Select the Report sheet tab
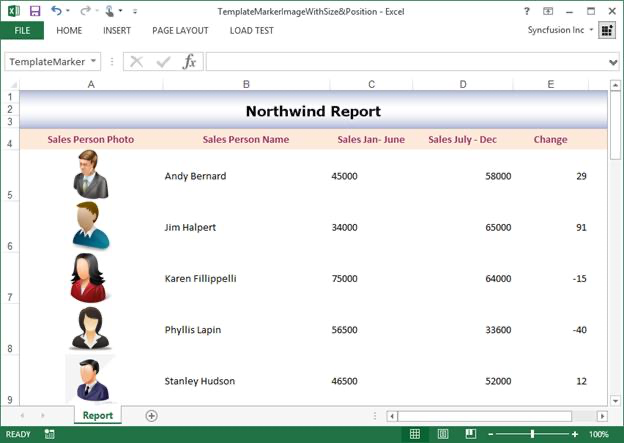The width and height of the screenshot is (624, 443). click(x=98, y=415)
